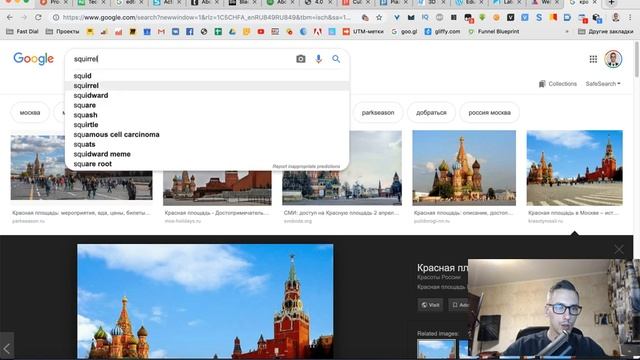Go forward with browser forward arrow

[24, 18]
